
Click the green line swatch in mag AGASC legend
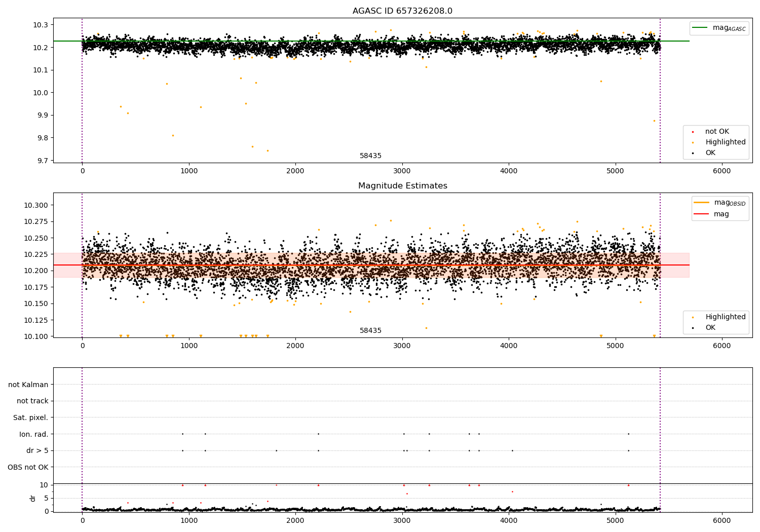[x=701, y=28]
